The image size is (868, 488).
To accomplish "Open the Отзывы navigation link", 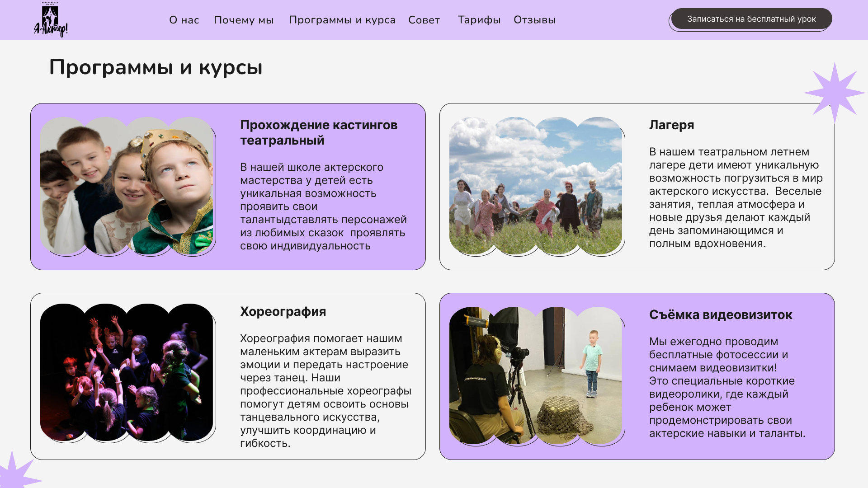I will click(x=534, y=20).
